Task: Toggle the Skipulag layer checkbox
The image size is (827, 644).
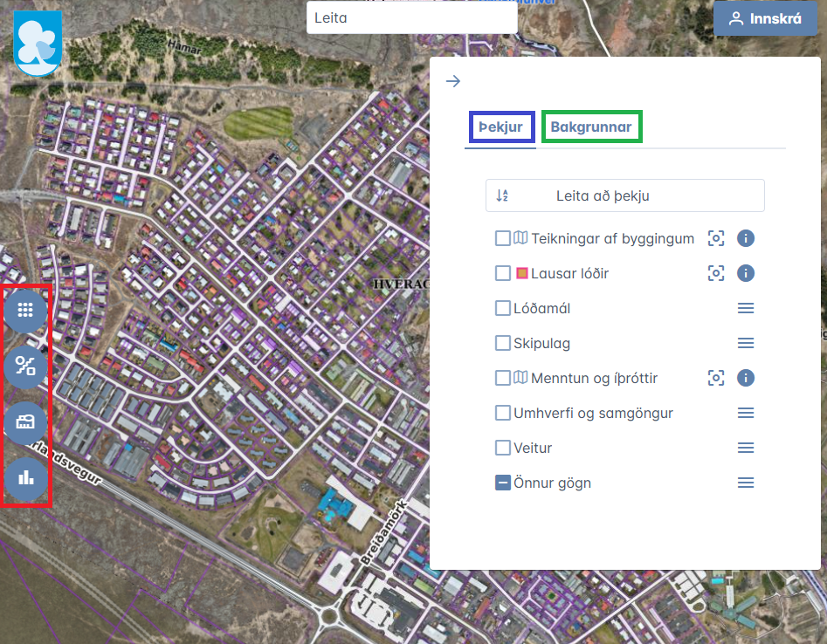Action: point(503,343)
